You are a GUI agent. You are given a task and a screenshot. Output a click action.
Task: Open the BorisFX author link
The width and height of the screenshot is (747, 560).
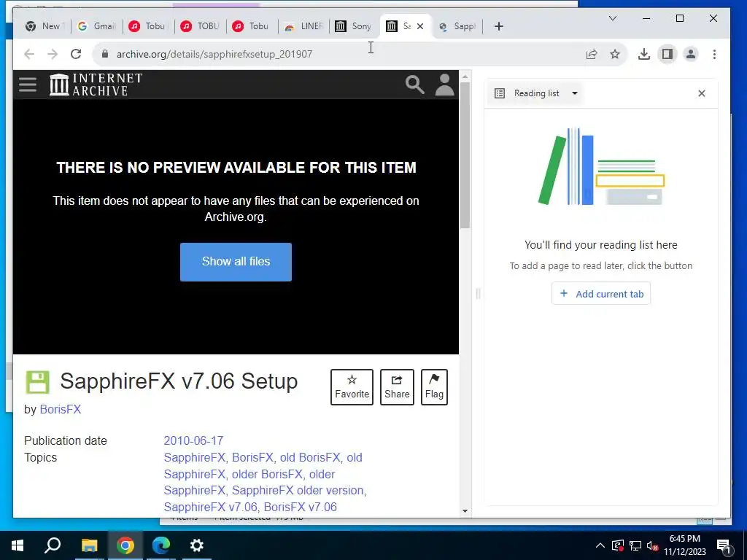[61, 410]
